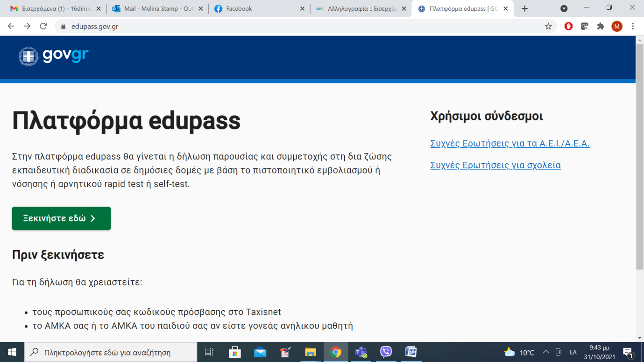
Task: View site info via the padlock icon
Action: pos(63,27)
